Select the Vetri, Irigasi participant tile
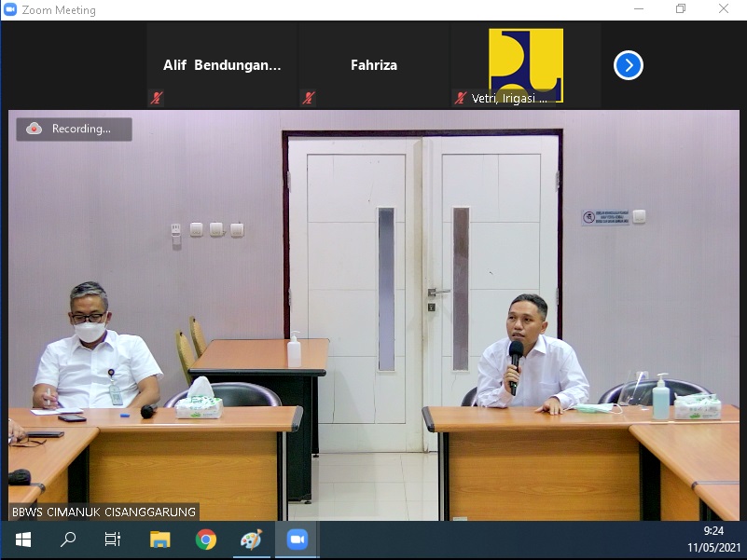 (526, 65)
